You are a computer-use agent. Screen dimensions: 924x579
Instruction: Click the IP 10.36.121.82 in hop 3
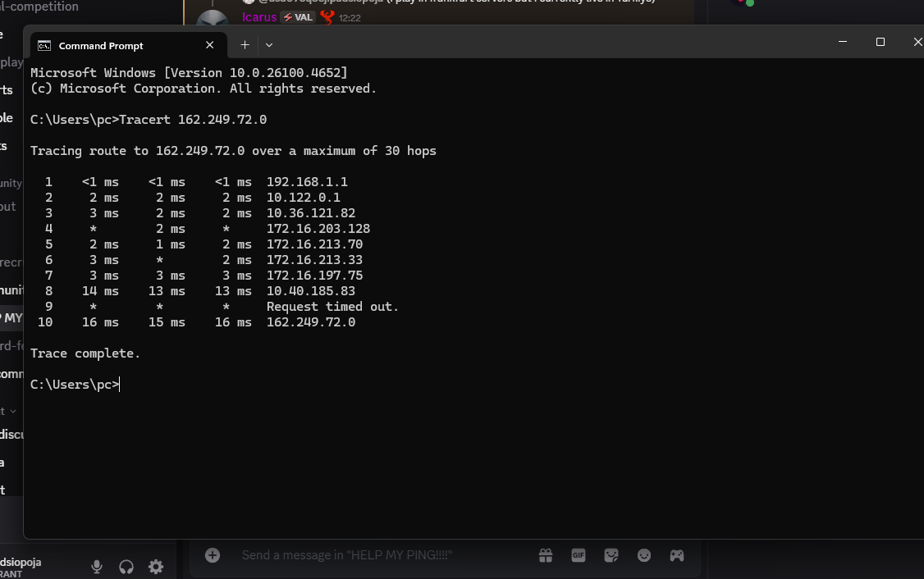pyautogui.click(x=311, y=213)
